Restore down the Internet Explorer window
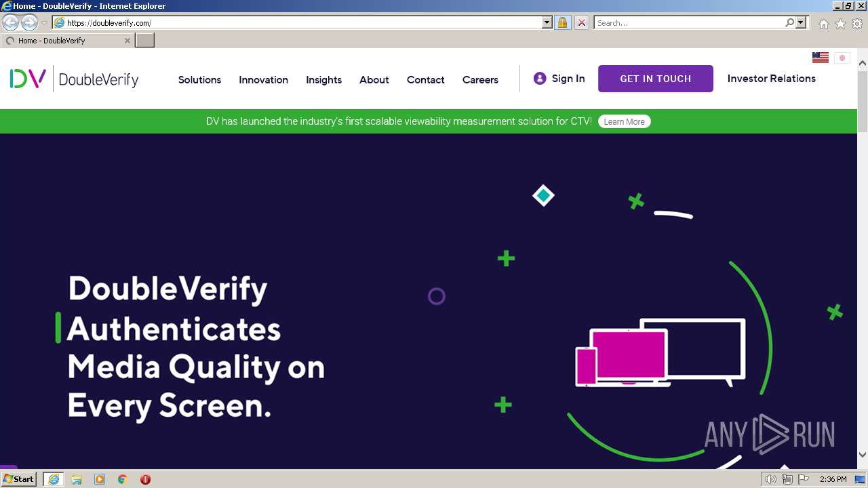 pyautogui.click(x=849, y=5)
